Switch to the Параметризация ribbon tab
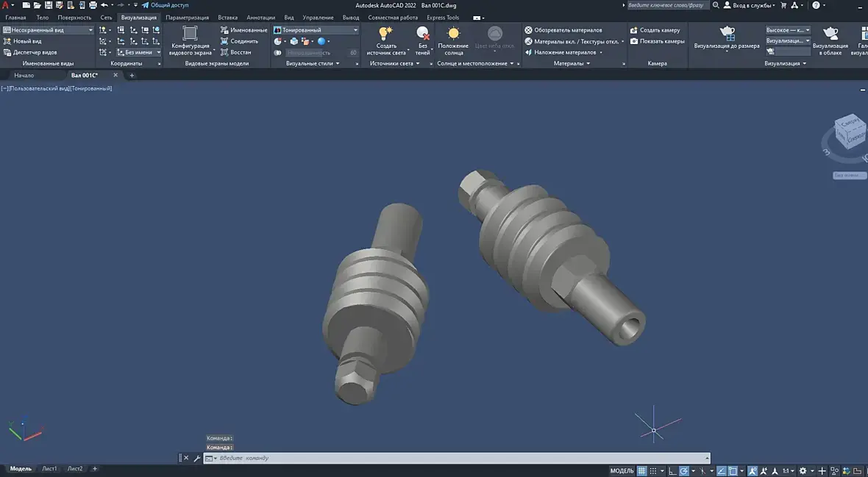 coord(187,17)
